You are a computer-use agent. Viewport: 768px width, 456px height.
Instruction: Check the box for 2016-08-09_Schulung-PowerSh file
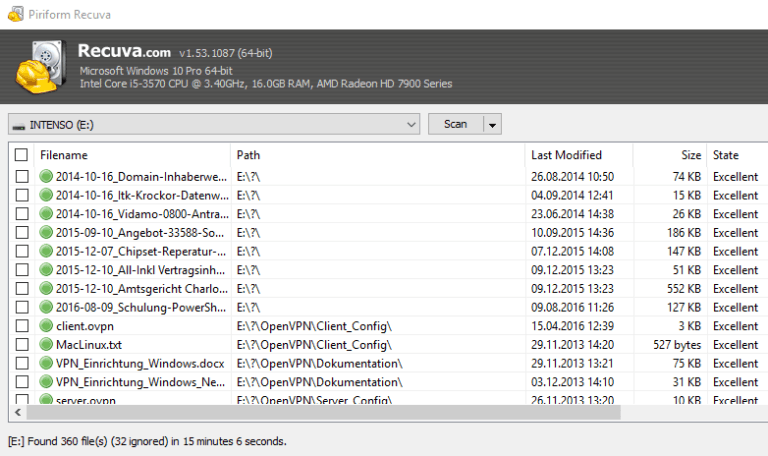[x=22, y=307]
